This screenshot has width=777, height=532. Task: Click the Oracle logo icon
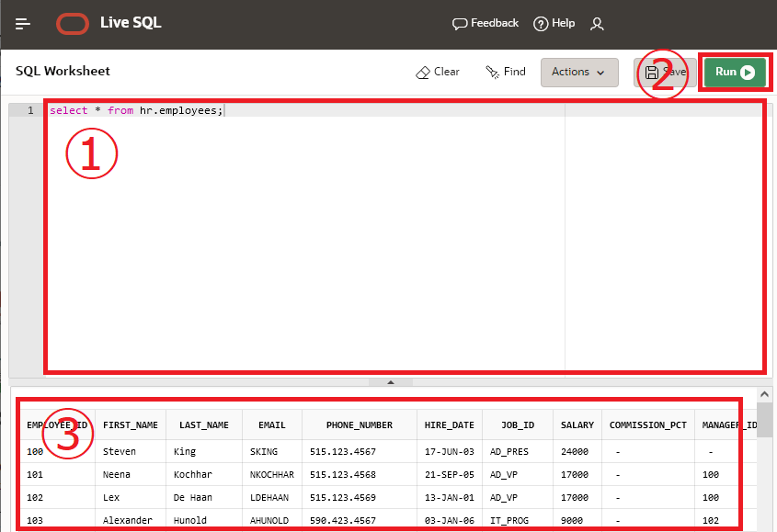tap(72, 24)
